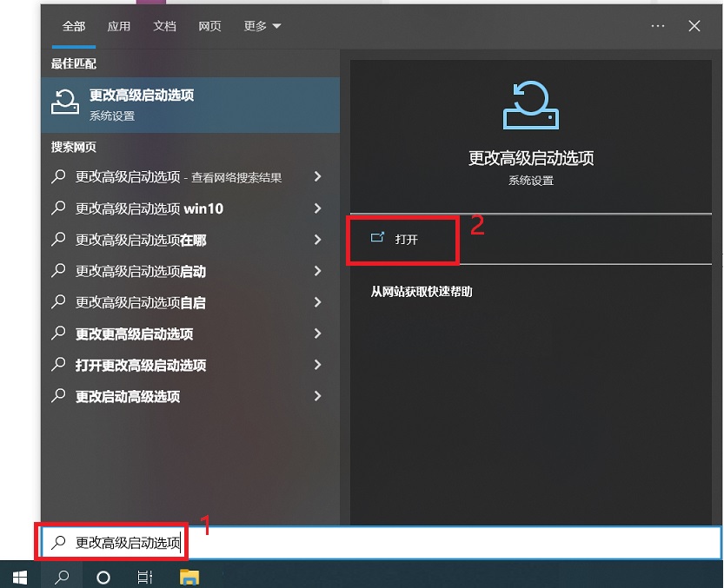This screenshot has width=724, height=588.
Task: Switch to the 应用 tab
Action: [x=119, y=26]
